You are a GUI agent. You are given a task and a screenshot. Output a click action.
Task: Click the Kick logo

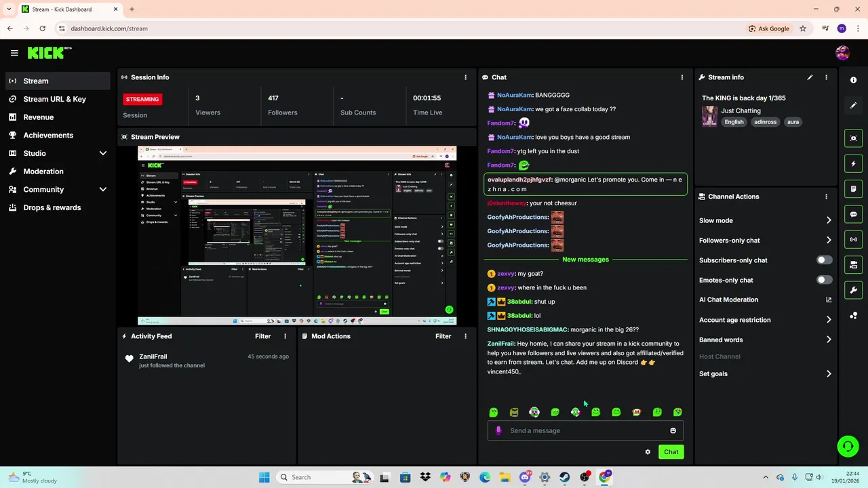tap(49, 53)
